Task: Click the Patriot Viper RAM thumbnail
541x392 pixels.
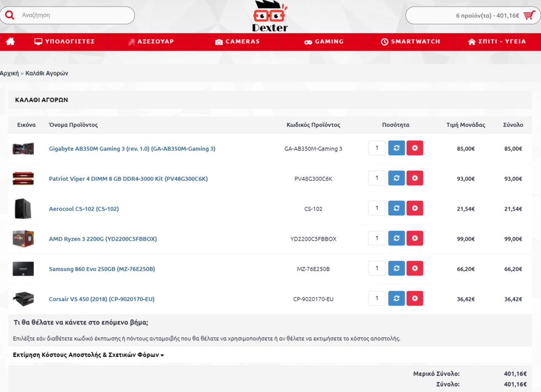Action: click(23, 179)
